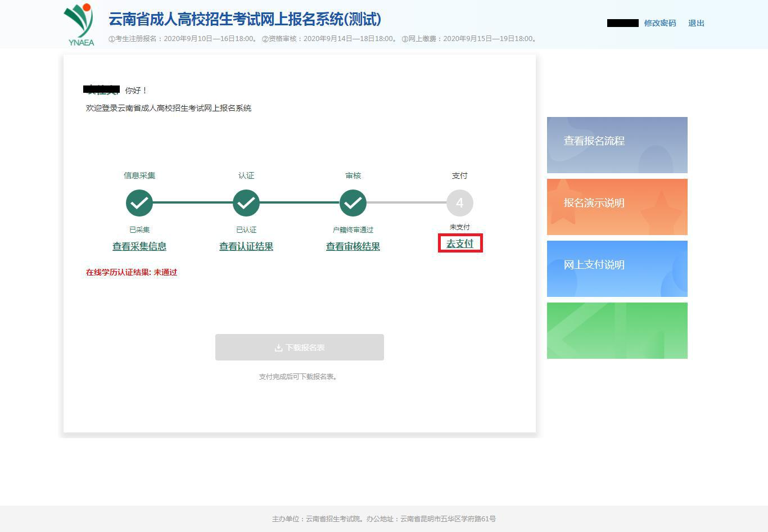The width and height of the screenshot is (768, 532).
Task: Click the step 4 支付 circle
Action: point(459,203)
